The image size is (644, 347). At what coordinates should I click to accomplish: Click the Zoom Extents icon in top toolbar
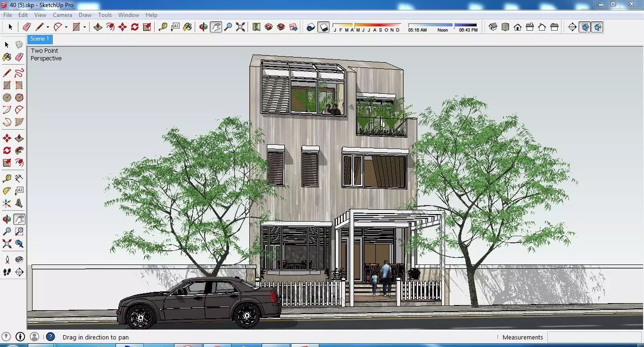[240, 27]
